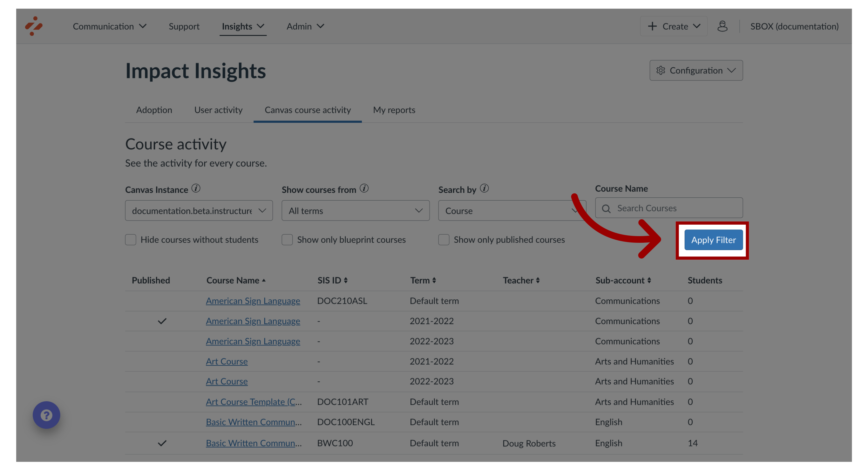Switch to the My reports tab
Image resolution: width=868 pixels, height=470 pixels.
[394, 110]
